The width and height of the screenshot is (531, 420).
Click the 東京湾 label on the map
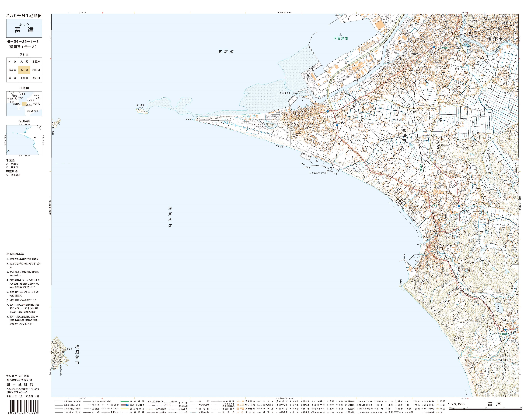click(x=226, y=52)
